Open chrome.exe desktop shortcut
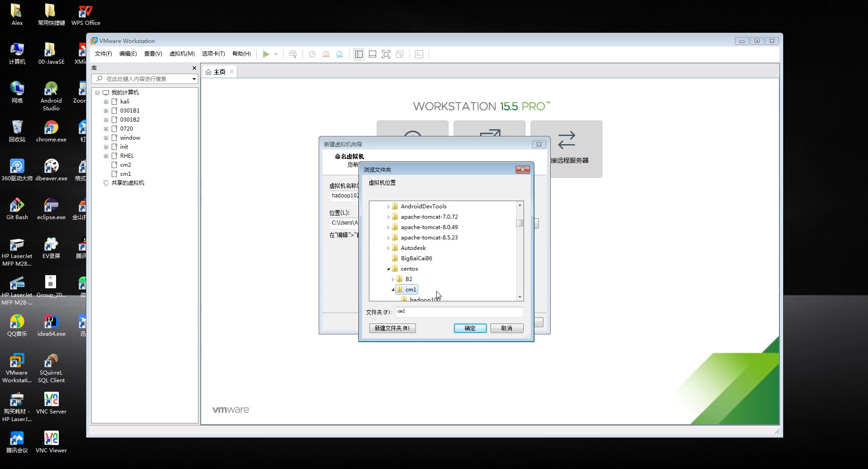This screenshot has width=868, height=469. click(x=51, y=131)
